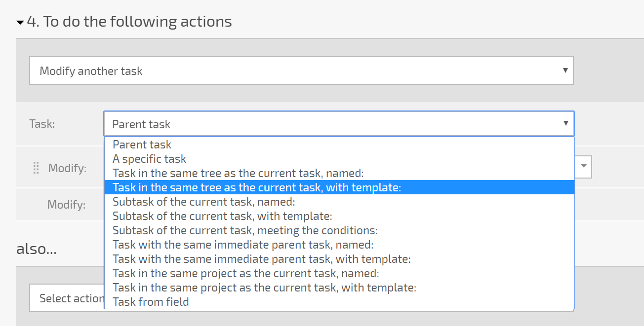
Task: Choose 'same project as current task, with template:'
Action: [x=339, y=288]
